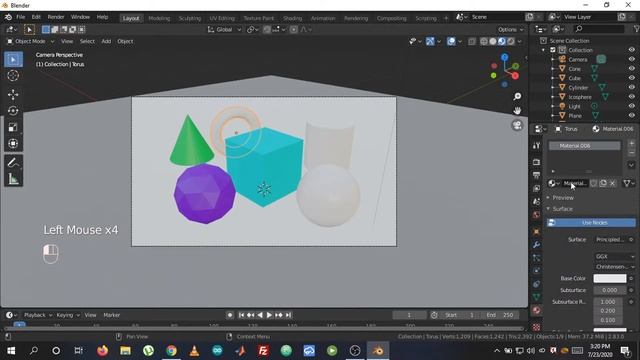Open the Particles properties tab
640x360 pixels.
536,258
